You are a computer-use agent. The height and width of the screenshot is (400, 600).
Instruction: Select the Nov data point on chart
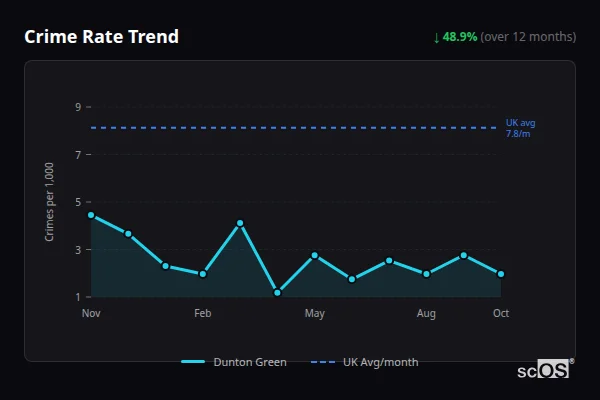click(91, 215)
